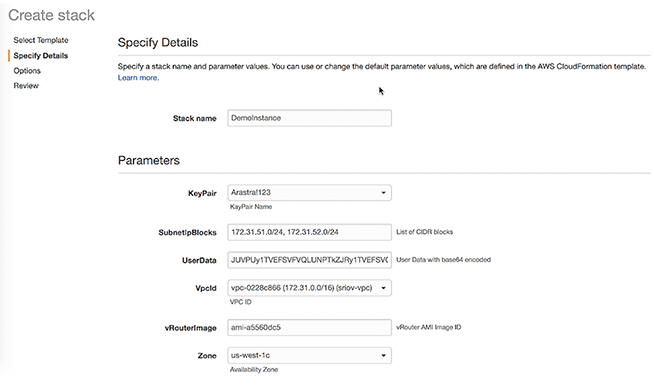Click User Data with base64 encoded hint
Screen dimensions: 654x389
pyautogui.click(x=443, y=259)
